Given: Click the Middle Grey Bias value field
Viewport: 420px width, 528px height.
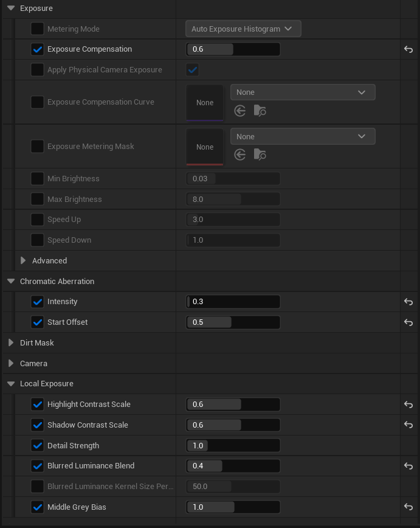Looking at the screenshot, I should coord(233,507).
